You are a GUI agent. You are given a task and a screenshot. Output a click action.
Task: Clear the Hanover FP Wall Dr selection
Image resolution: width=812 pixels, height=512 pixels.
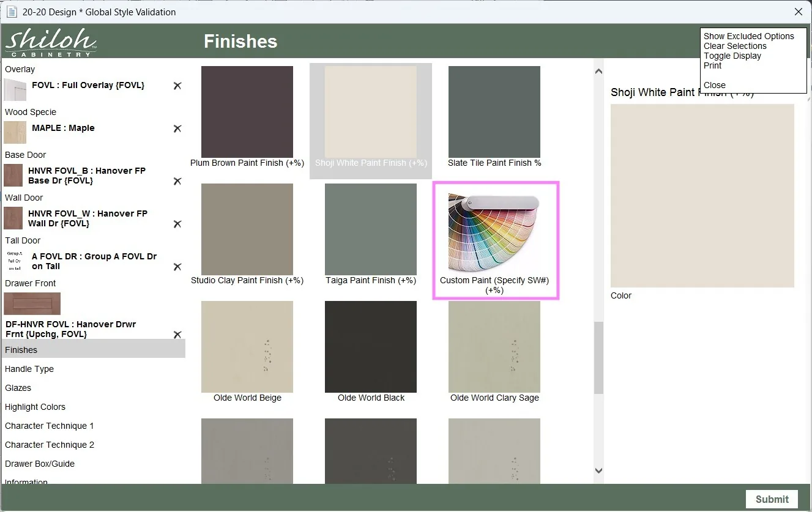[x=177, y=224]
